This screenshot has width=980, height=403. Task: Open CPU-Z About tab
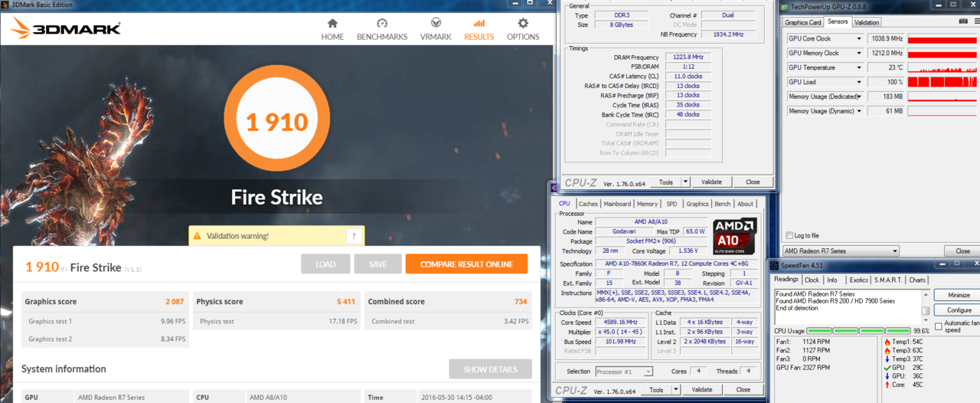point(746,204)
